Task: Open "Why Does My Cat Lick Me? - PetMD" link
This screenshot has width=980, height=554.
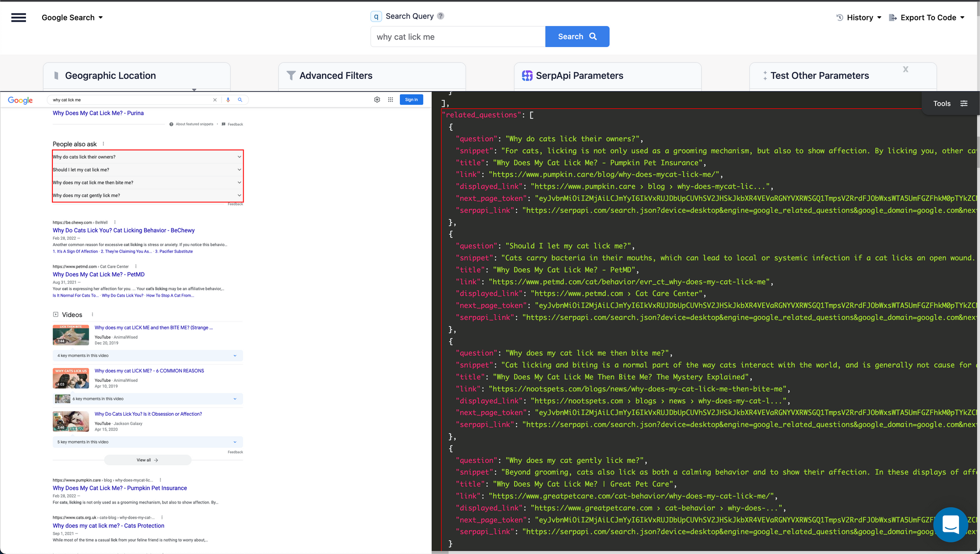Action: click(x=98, y=275)
